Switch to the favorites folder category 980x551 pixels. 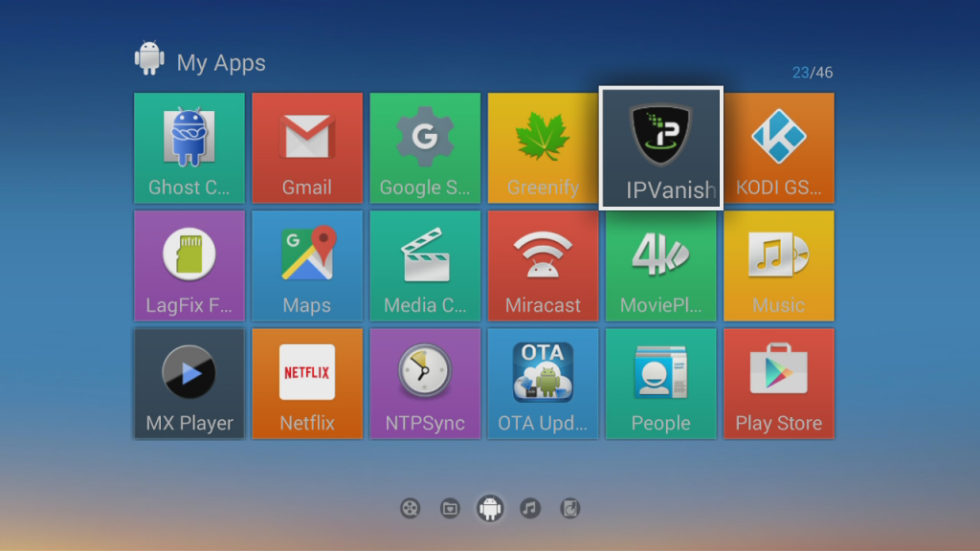(450, 509)
